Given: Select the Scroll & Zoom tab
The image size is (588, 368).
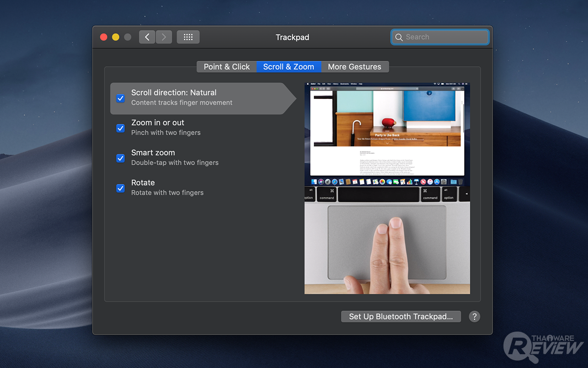Looking at the screenshot, I should tap(288, 67).
